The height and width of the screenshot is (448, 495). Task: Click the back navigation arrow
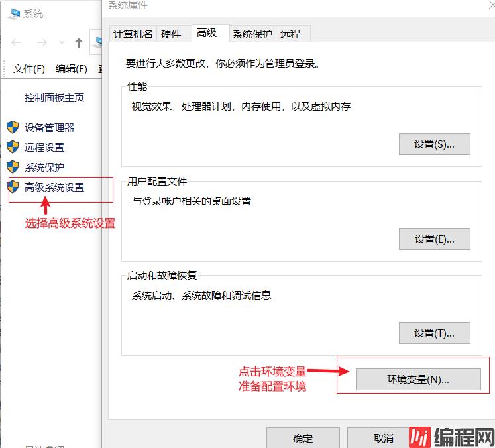pyautogui.click(x=17, y=43)
